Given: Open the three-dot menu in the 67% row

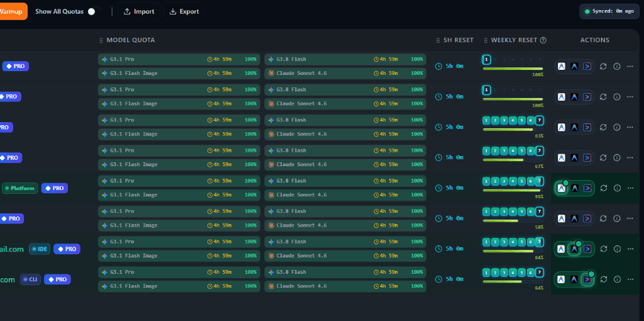Looking at the screenshot, I should (630, 157).
